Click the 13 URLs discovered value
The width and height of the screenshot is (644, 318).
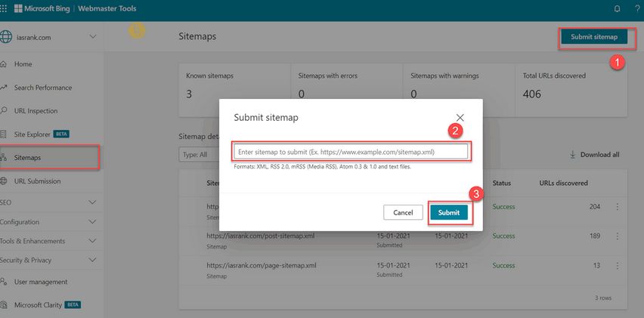[596, 265]
